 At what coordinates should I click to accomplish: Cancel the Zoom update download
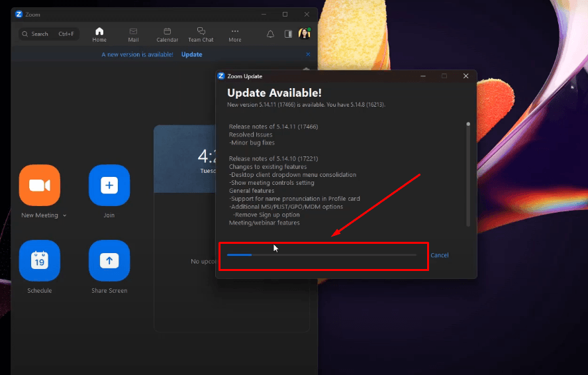(x=440, y=255)
